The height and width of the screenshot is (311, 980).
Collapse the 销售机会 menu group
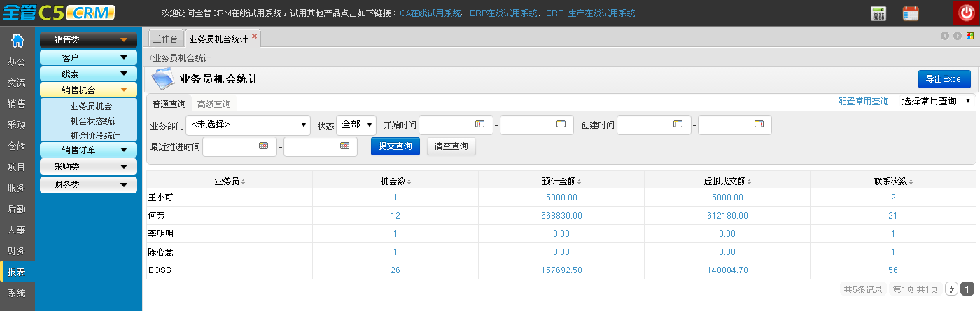pyautogui.click(x=88, y=90)
